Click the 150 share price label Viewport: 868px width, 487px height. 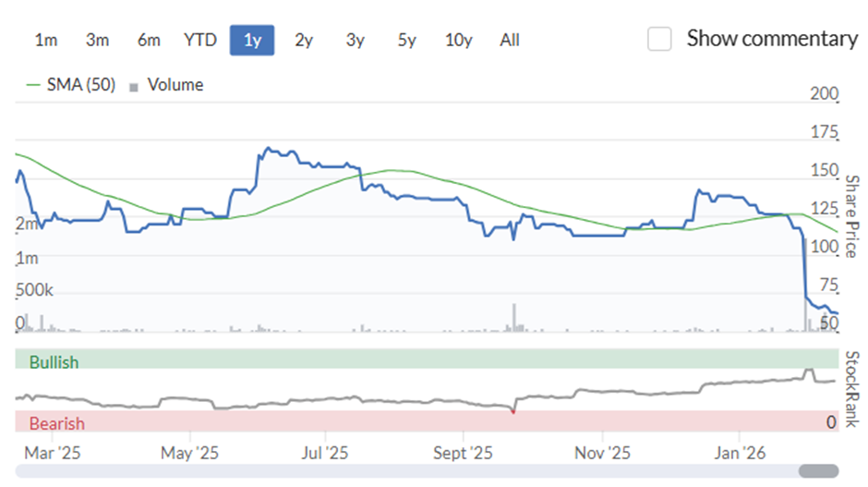click(x=825, y=170)
